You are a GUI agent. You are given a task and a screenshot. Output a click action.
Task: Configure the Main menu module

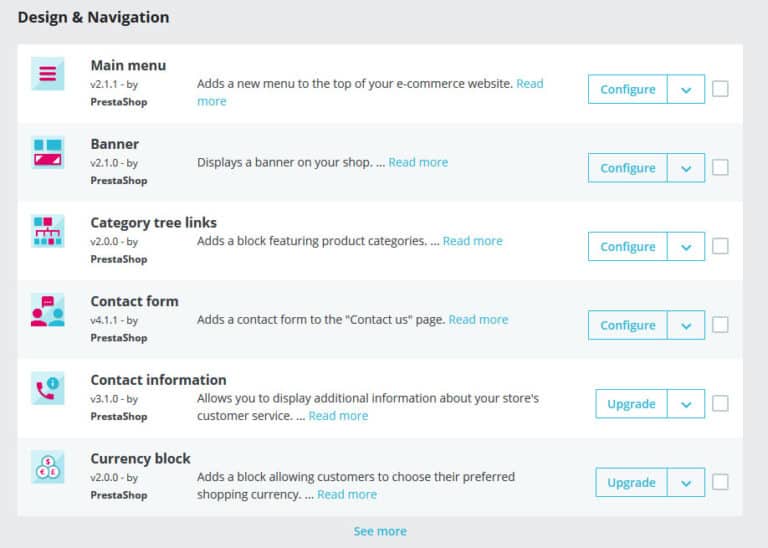coord(627,89)
